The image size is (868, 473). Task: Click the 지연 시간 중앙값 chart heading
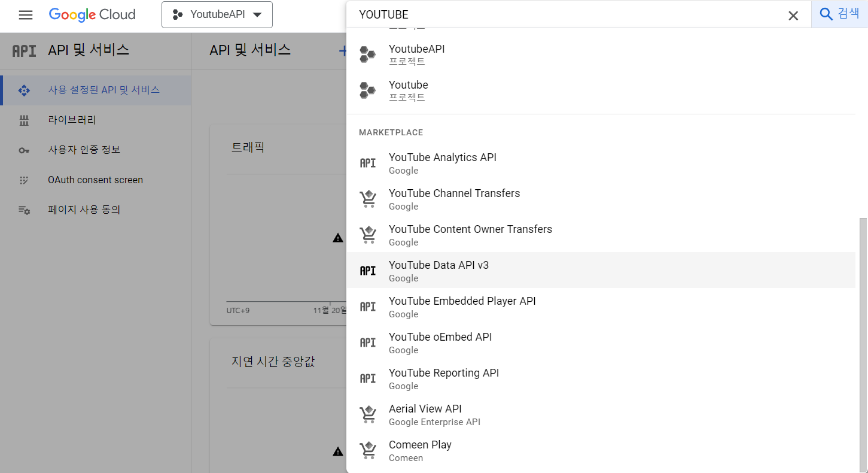coord(273,362)
